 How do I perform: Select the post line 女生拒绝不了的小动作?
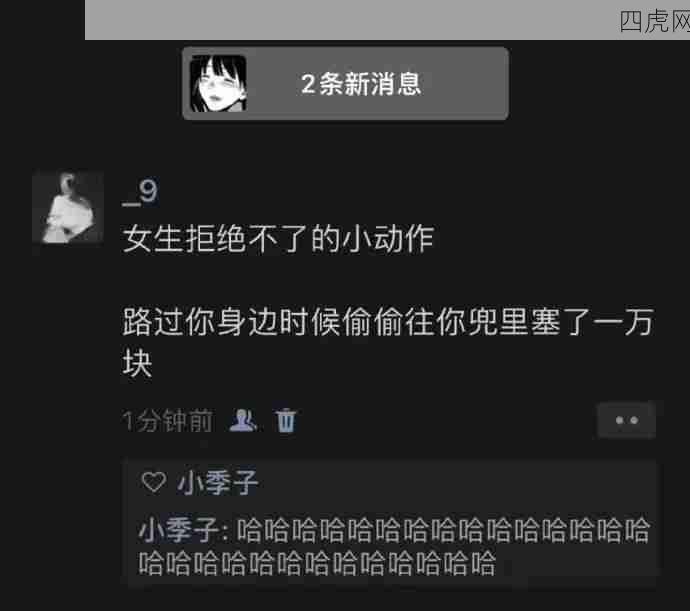tap(279, 239)
